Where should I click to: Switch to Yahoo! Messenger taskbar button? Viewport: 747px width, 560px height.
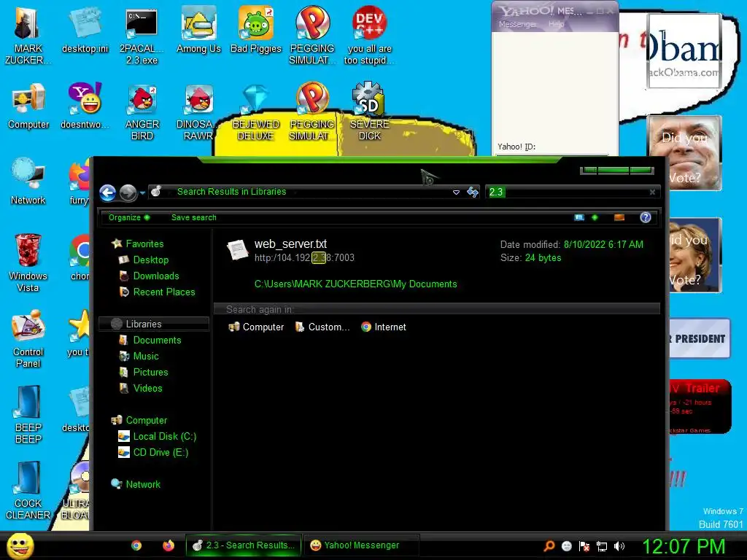coord(362,545)
